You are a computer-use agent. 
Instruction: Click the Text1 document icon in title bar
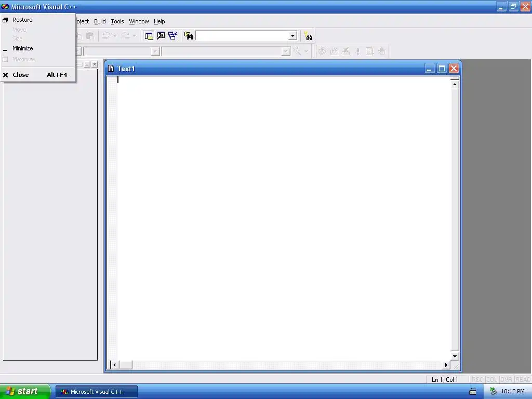[x=111, y=69]
